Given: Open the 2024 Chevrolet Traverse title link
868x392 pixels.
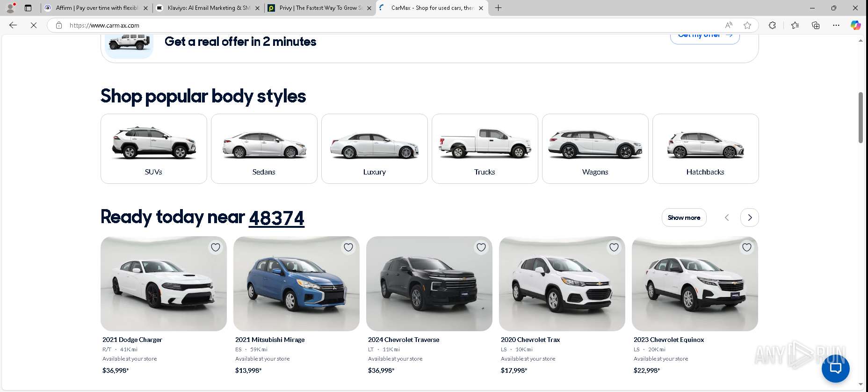Looking at the screenshot, I should (x=404, y=340).
